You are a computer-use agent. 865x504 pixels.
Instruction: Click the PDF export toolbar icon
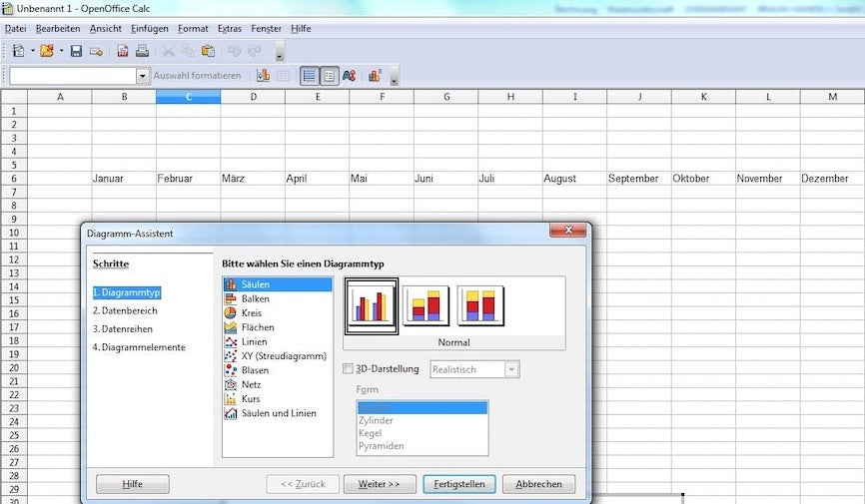coord(123,51)
